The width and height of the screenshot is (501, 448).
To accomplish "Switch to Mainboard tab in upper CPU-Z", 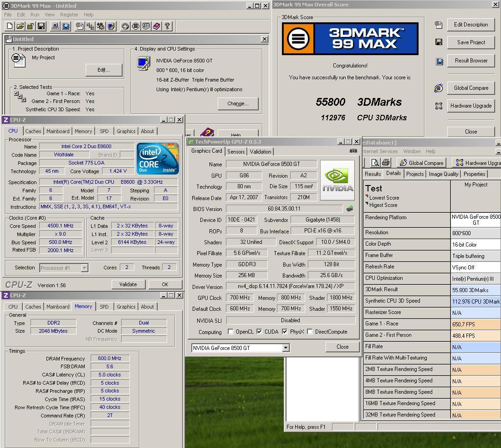I will [58, 131].
